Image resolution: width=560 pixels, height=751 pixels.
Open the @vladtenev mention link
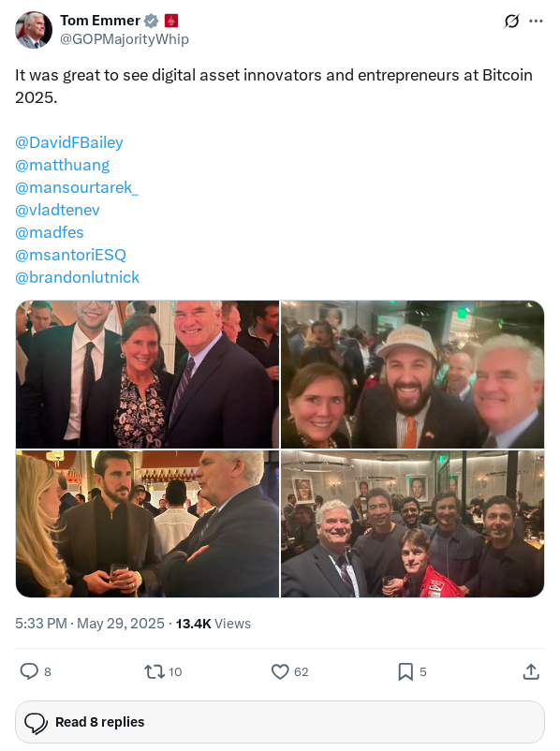pyautogui.click(x=57, y=210)
